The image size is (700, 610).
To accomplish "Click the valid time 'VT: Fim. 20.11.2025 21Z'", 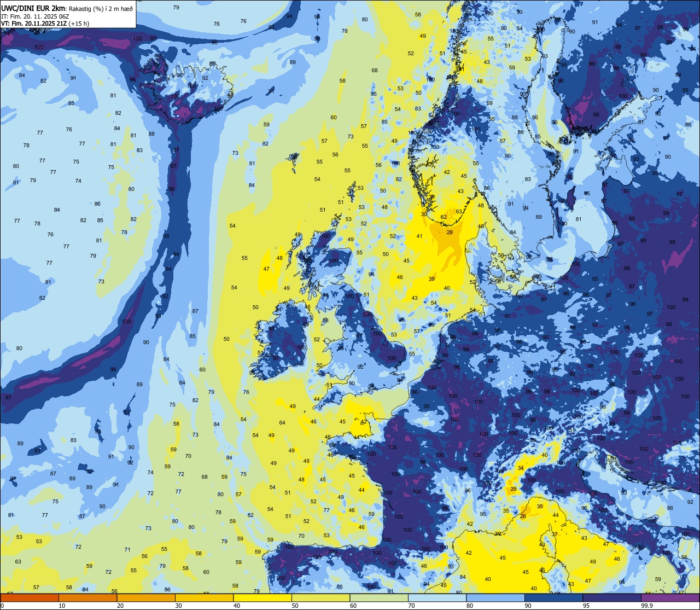I will pos(34,24).
